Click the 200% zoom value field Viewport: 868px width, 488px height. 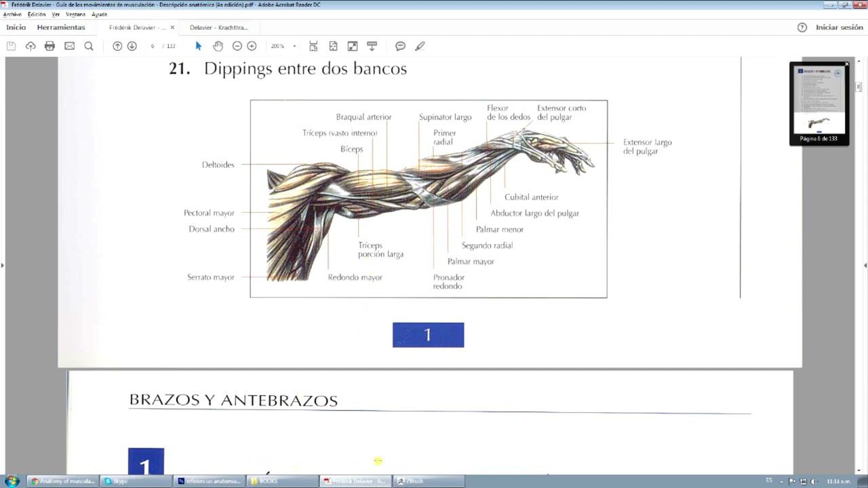[x=278, y=46]
